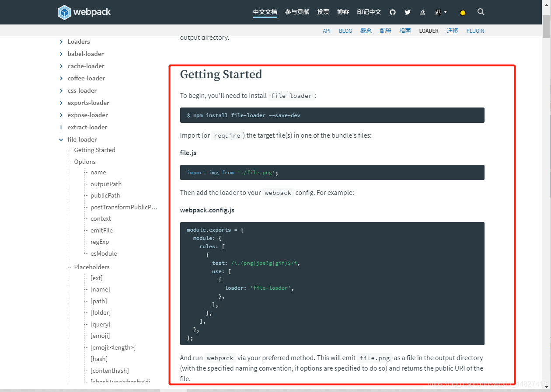Image resolution: width=551 pixels, height=392 pixels.
Task: Click the Getting Started heading
Action: click(221, 74)
